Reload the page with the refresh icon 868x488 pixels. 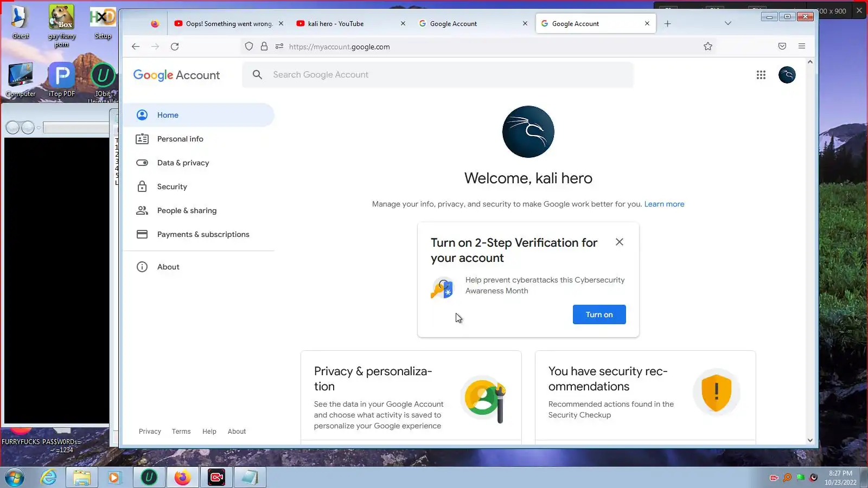(175, 47)
